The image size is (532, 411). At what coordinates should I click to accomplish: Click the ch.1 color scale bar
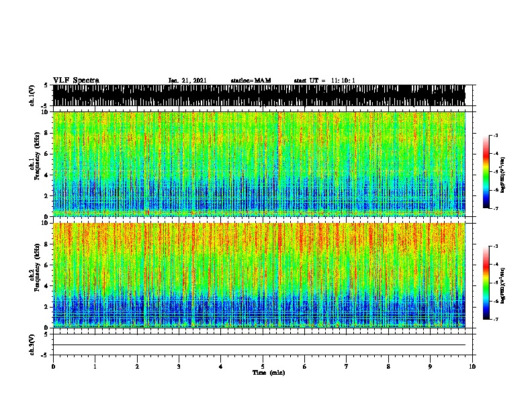(x=486, y=172)
